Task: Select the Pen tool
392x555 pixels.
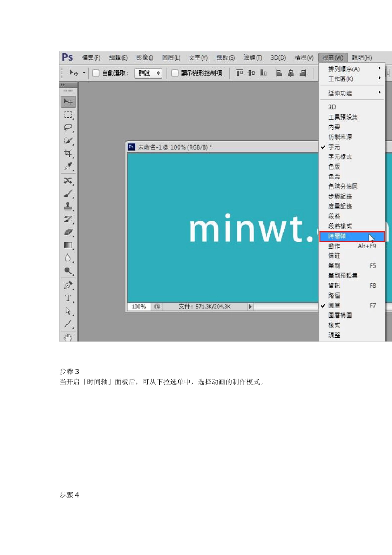Action: pyautogui.click(x=68, y=285)
